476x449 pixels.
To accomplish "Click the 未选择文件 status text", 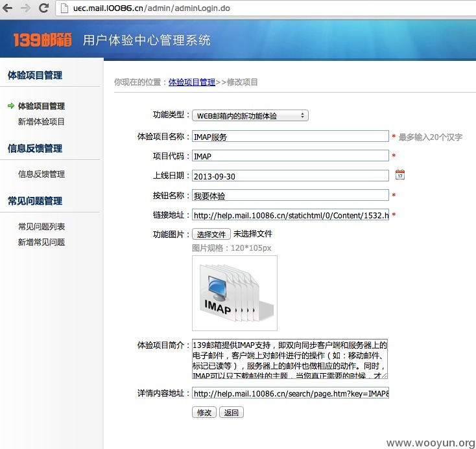I will tap(252, 234).
